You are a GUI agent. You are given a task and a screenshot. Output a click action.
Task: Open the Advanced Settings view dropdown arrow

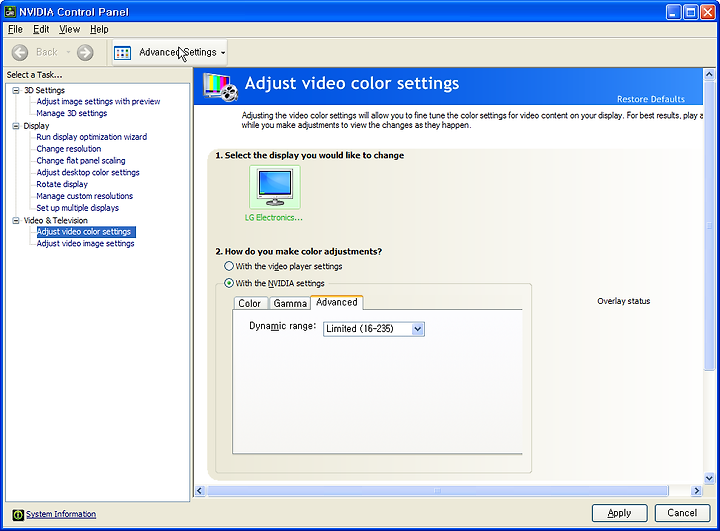click(223, 53)
